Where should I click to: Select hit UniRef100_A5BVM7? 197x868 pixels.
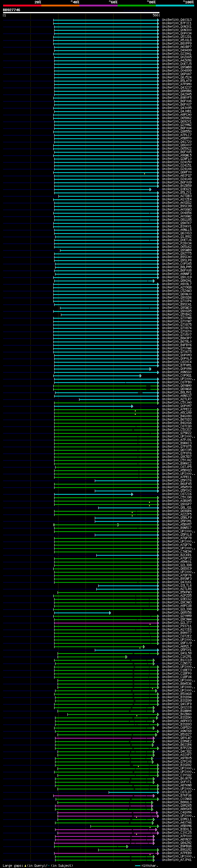pyautogui.click(x=177, y=525)
